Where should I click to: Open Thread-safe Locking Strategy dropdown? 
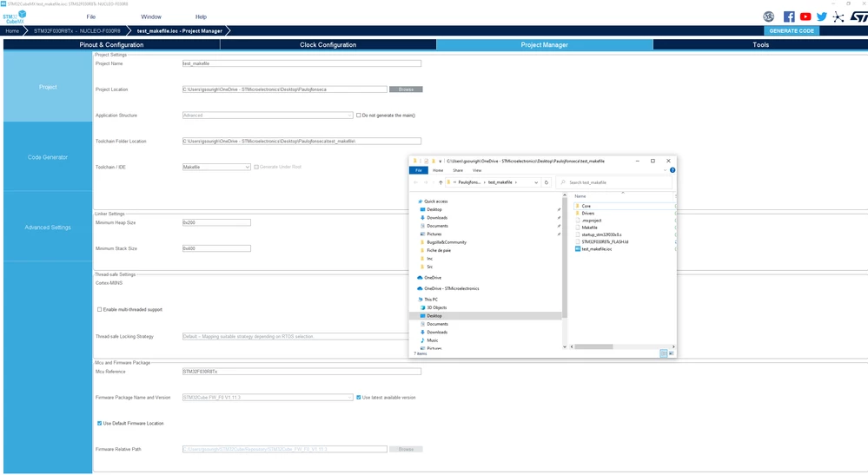[295, 336]
